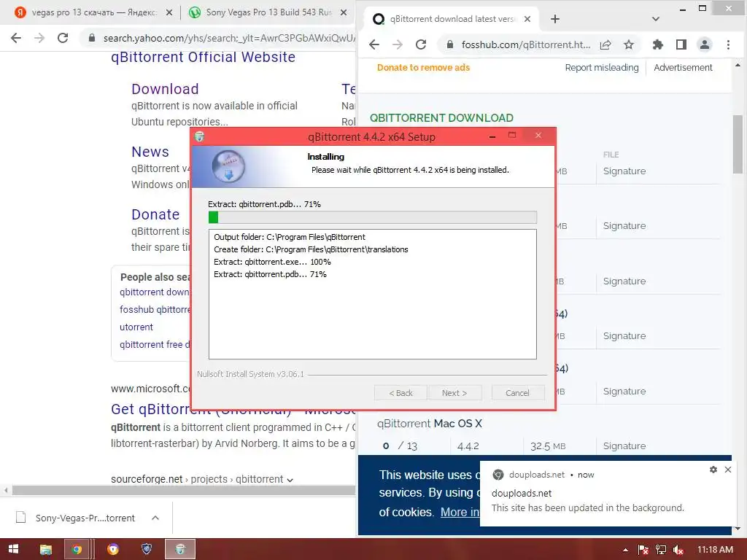
Task: Click the More info cookies link
Action: 460,512
